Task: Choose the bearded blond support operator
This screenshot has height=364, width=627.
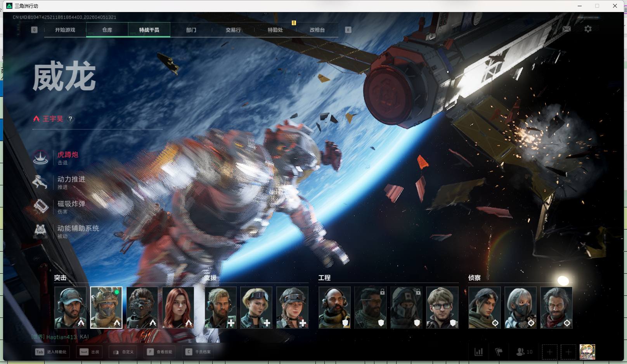Action: [220, 307]
